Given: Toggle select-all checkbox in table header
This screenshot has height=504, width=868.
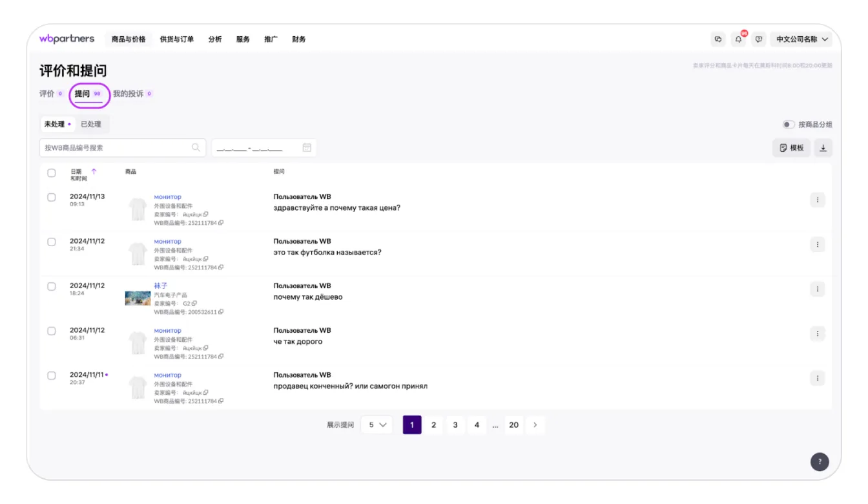Looking at the screenshot, I should click(52, 173).
